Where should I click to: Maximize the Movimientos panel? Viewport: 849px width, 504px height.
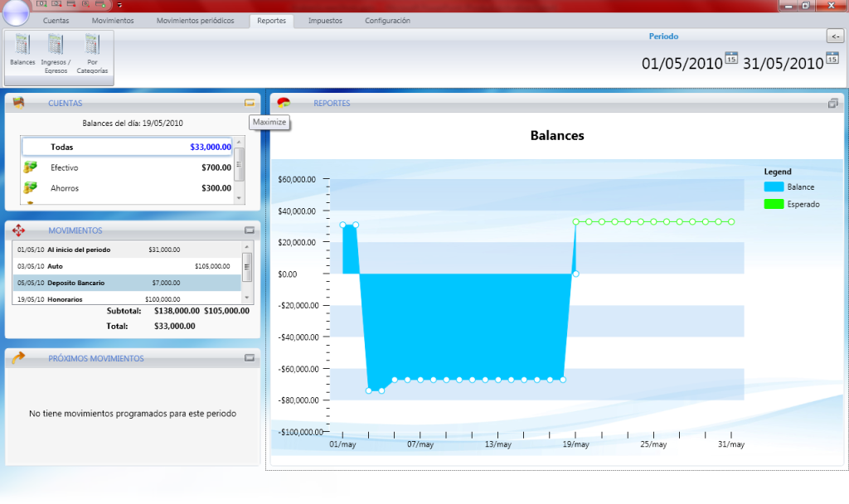[249, 230]
